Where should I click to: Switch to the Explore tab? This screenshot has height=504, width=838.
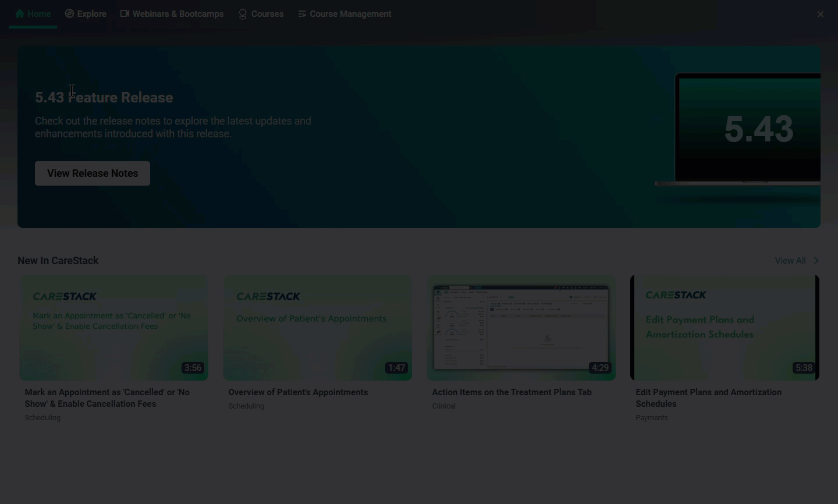pos(86,14)
